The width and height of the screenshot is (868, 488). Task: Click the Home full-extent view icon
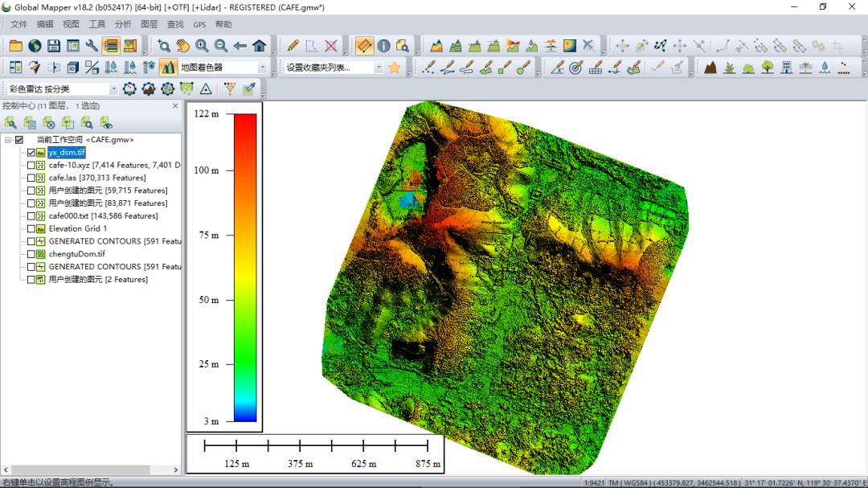pyautogui.click(x=259, y=46)
